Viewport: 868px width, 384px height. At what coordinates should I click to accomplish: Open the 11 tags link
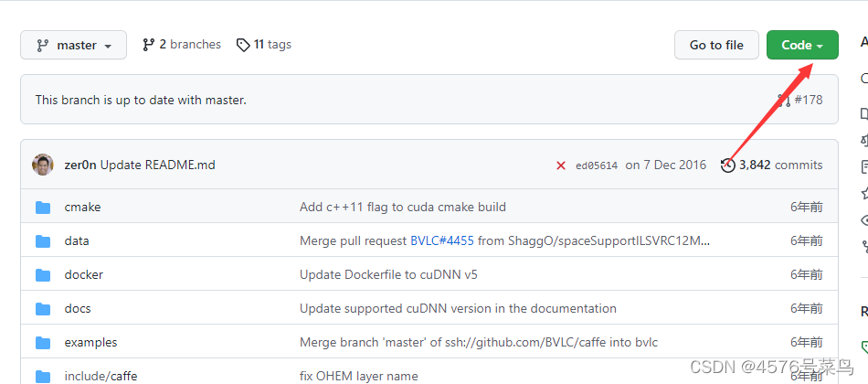tap(264, 45)
